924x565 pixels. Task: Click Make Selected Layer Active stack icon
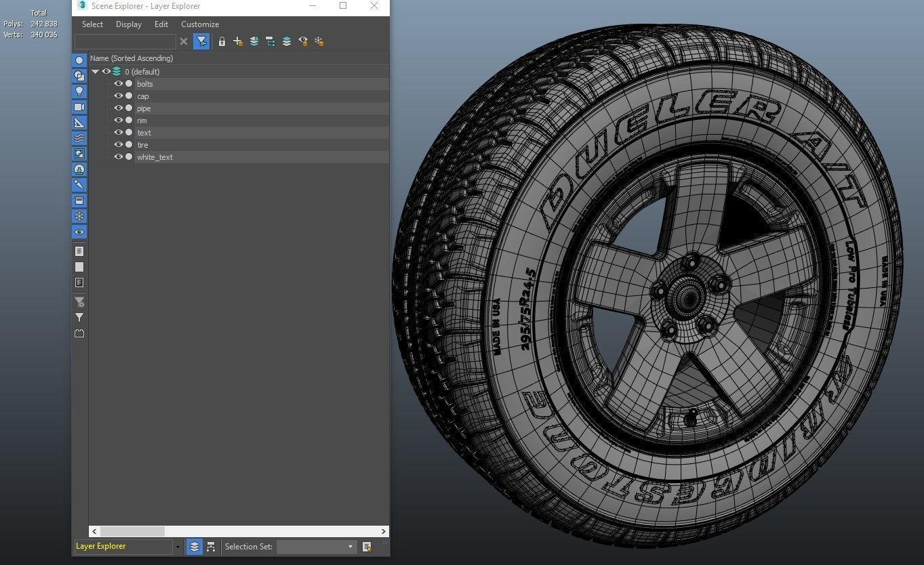pos(287,41)
